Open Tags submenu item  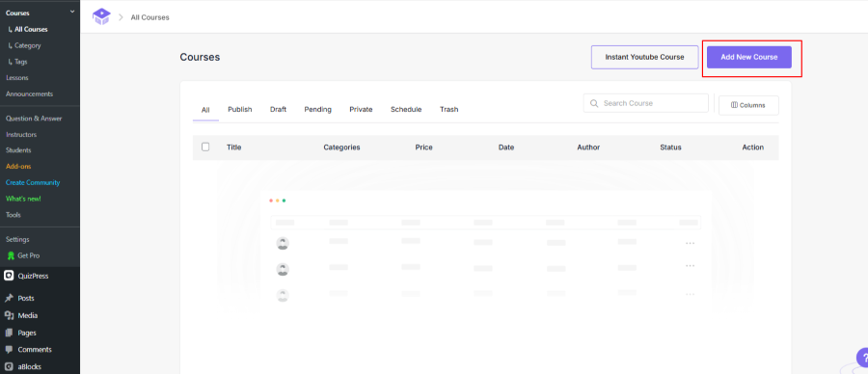pyautogui.click(x=20, y=62)
